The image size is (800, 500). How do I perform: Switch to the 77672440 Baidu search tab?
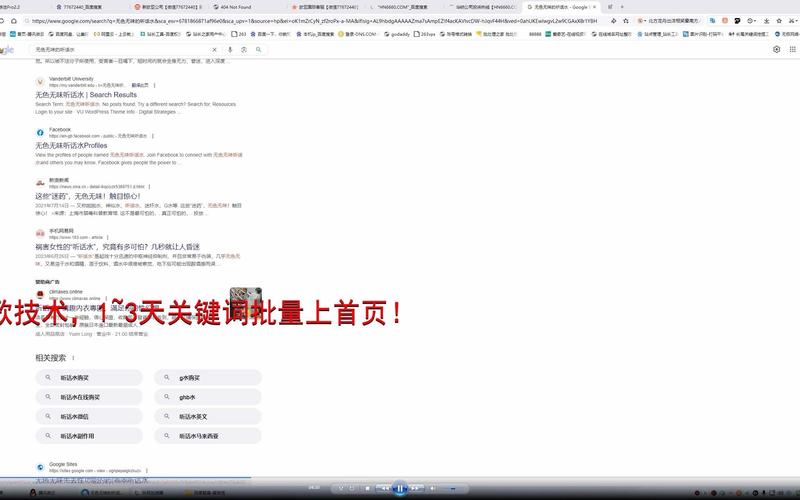point(79,7)
